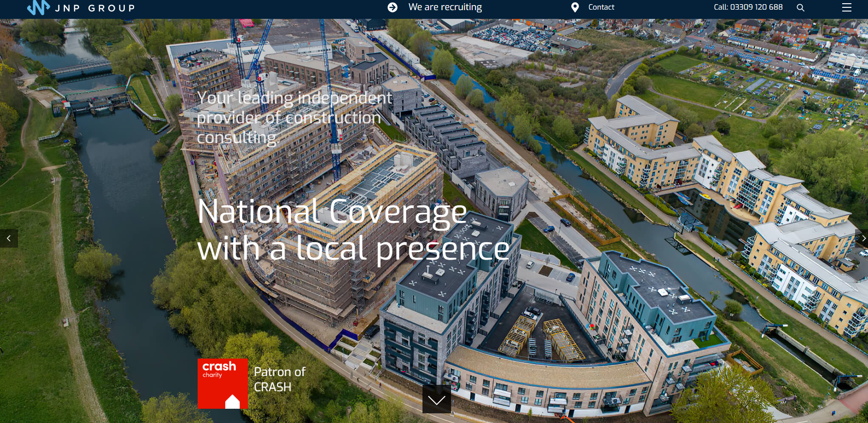The height and width of the screenshot is (423, 868).
Task: Open the hamburger navigation menu
Action: click(846, 7)
